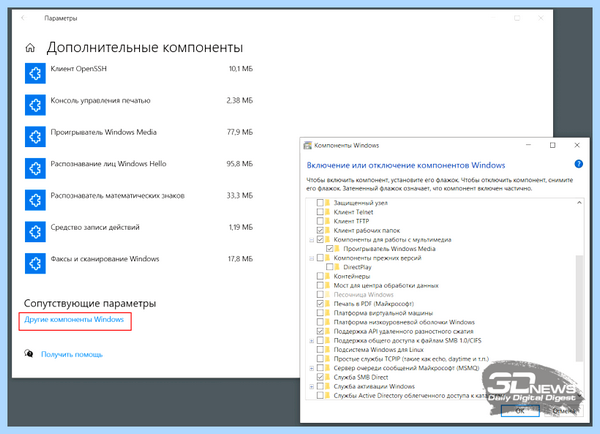The image size is (600, 434).
Task: Click the scroll up arrow of the components list
Action: [x=579, y=203]
